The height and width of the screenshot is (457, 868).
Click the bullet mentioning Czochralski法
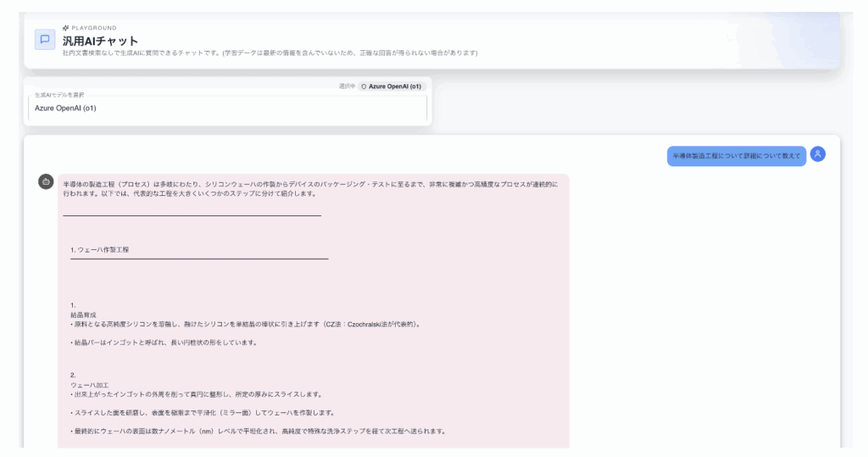coord(245,324)
